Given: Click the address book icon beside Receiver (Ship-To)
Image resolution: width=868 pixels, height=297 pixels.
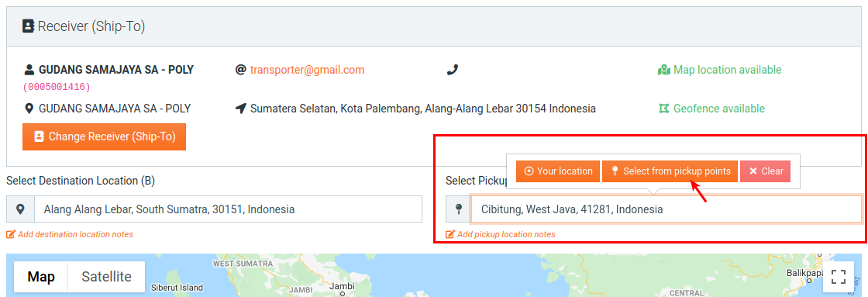Looking at the screenshot, I should (28, 26).
